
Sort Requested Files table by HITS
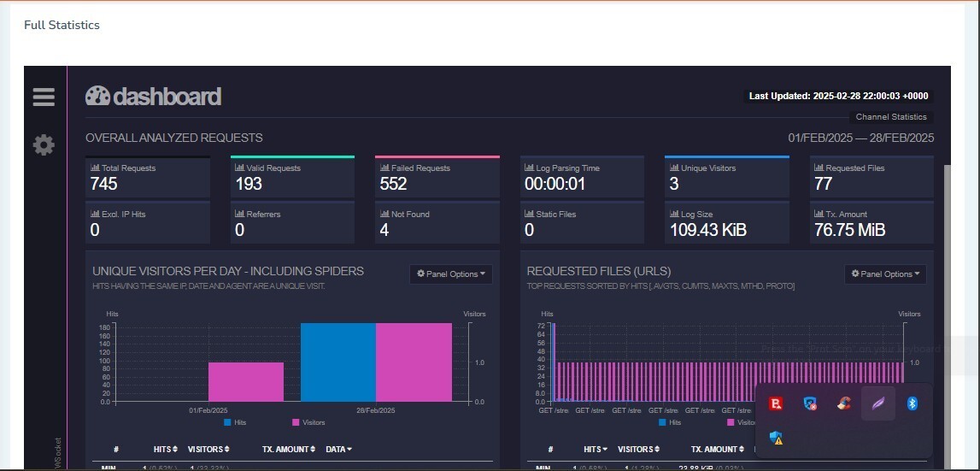pos(596,449)
